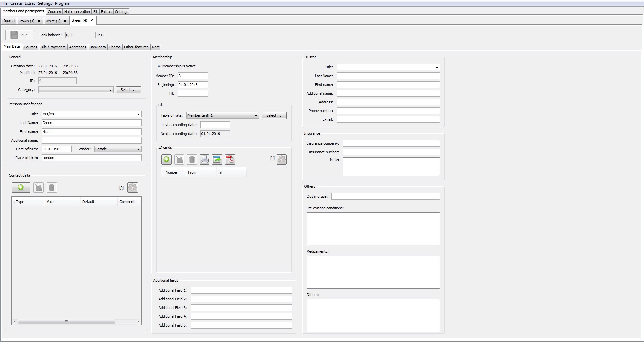The image size is (644, 349).
Task: Click Select button next to Category
Action: click(128, 90)
